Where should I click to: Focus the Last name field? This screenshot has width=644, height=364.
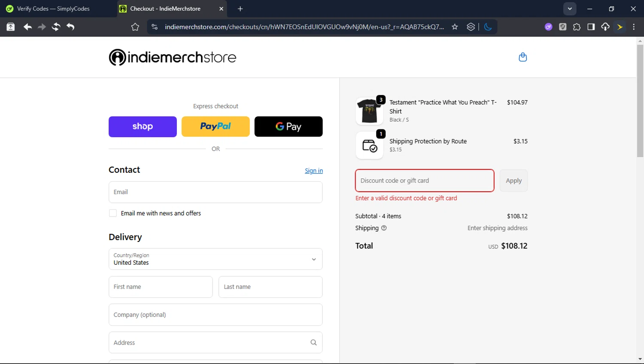pyautogui.click(x=270, y=287)
